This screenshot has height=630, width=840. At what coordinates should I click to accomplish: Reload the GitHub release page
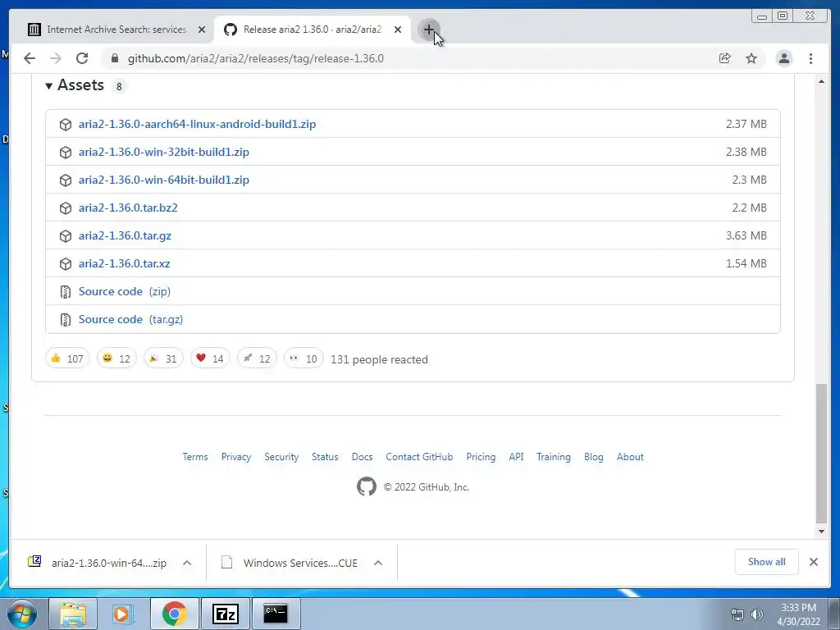point(82,58)
